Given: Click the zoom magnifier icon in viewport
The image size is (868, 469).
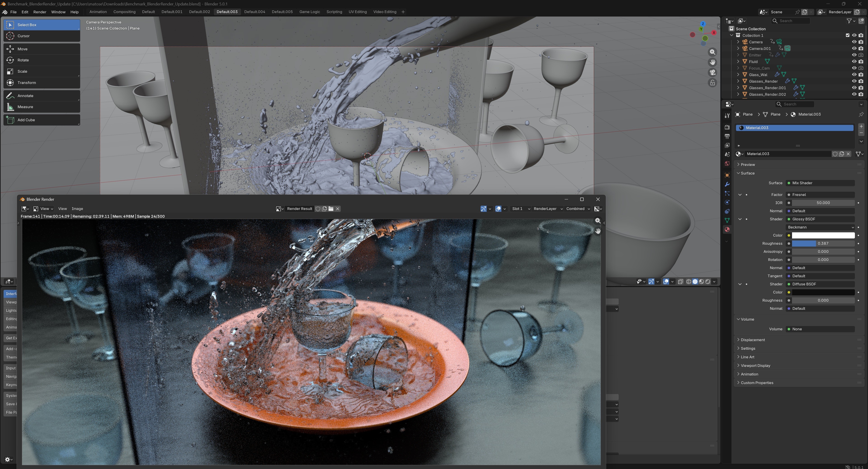Looking at the screenshot, I should tap(712, 52).
